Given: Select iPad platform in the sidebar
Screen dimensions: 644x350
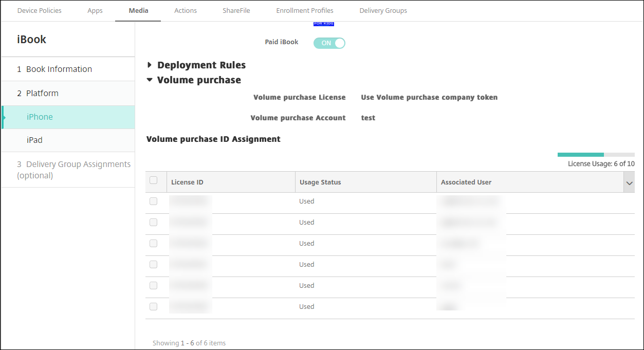Looking at the screenshot, I should pos(35,140).
